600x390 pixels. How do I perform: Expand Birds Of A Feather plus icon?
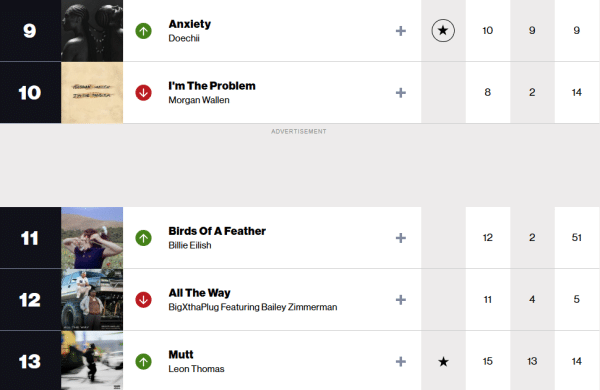point(401,238)
